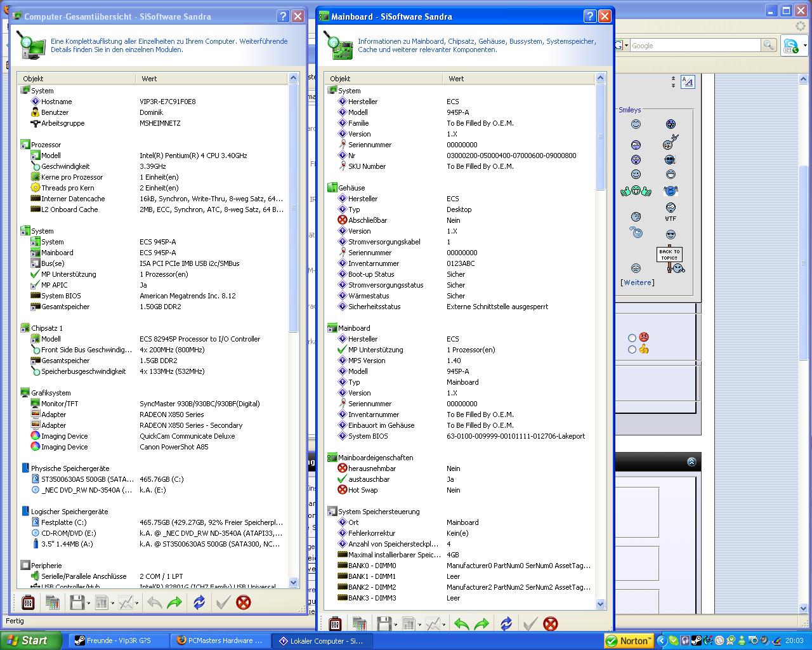Click the Norton tray button
Screen dimensions: 812x650
630,641
